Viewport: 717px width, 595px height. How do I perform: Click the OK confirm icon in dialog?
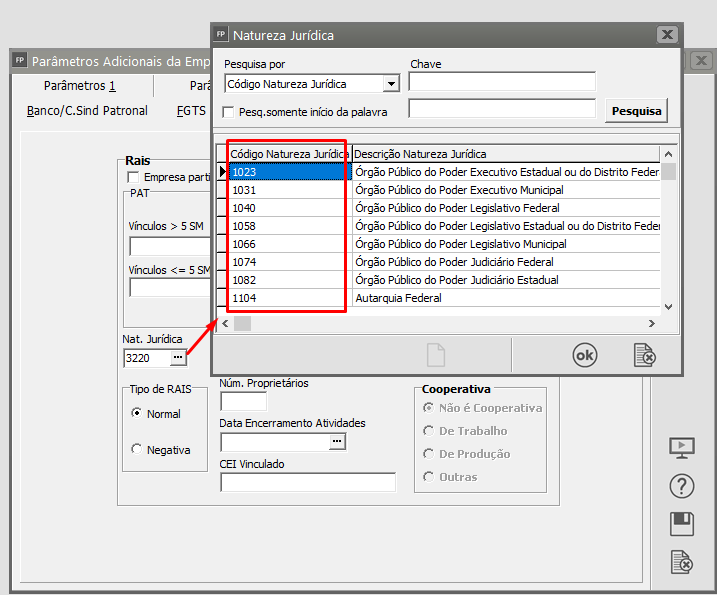(x=584, y=355)
